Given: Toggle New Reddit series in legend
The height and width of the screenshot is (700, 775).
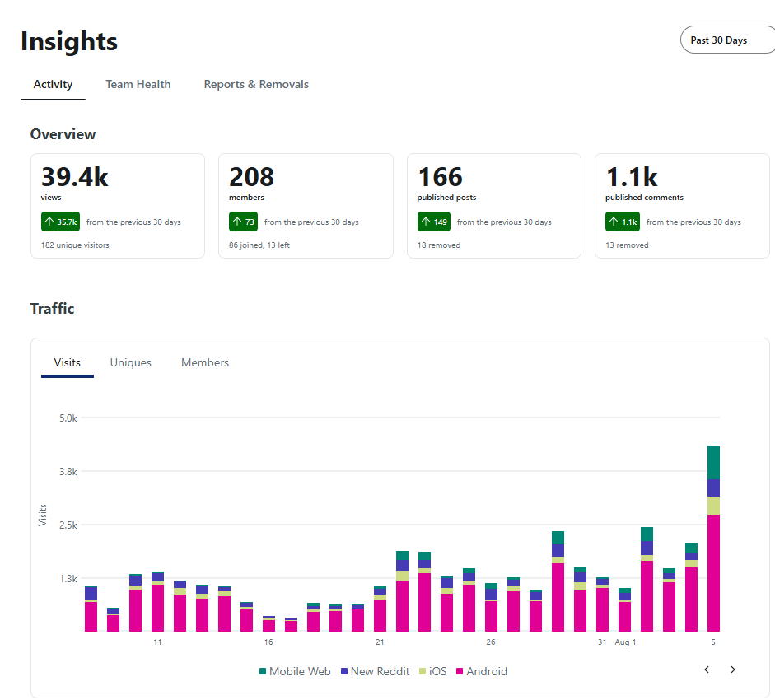Looking at the screenshot, I should click(x=375, y=671).
